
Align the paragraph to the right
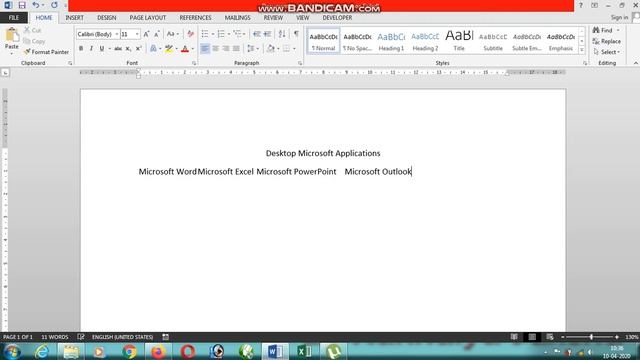(x=226, y=49)
